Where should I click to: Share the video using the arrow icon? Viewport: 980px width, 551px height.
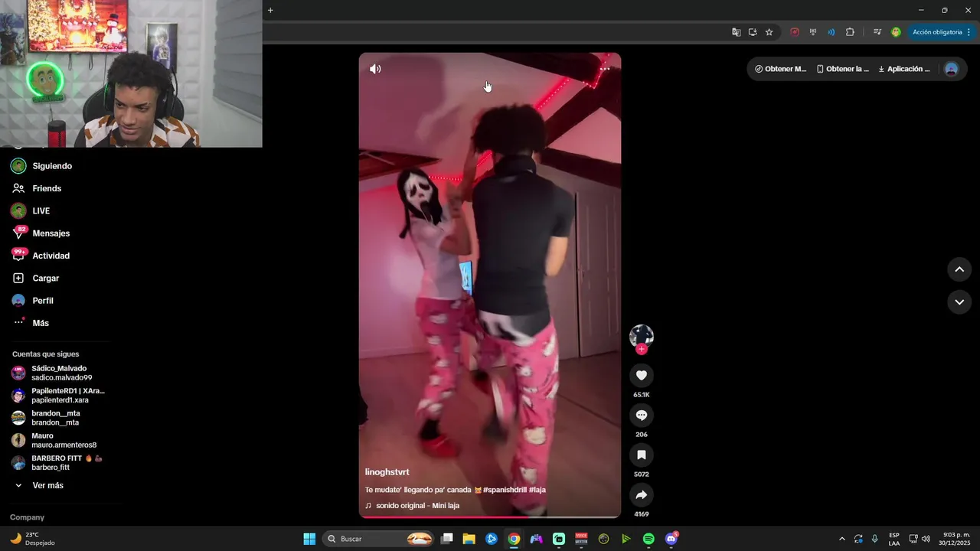[x=642, y=494]
